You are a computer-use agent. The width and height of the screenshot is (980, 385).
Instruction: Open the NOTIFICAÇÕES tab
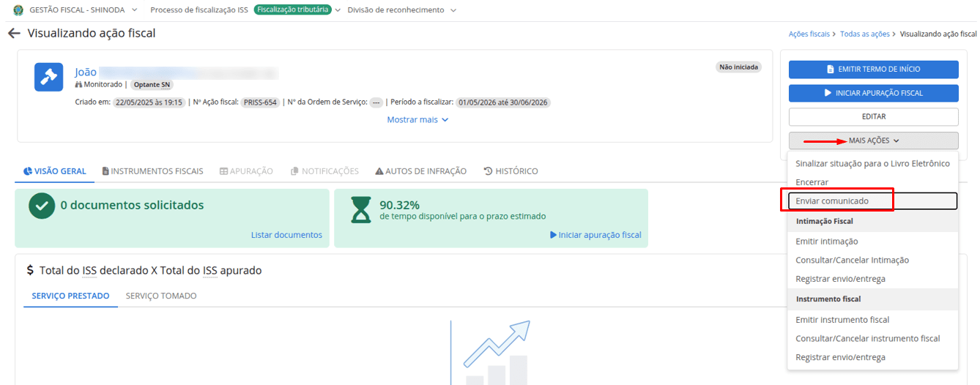(x=324, y=171)
